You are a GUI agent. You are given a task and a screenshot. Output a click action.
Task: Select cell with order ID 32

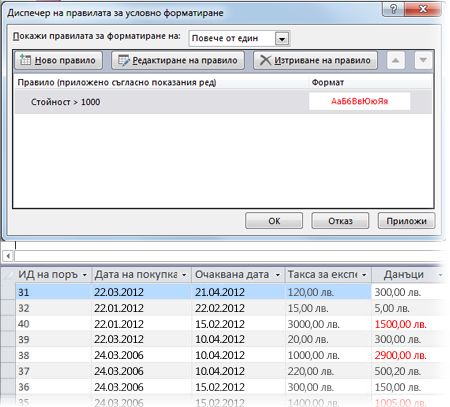pyautogui.click(x=53, y=308)
